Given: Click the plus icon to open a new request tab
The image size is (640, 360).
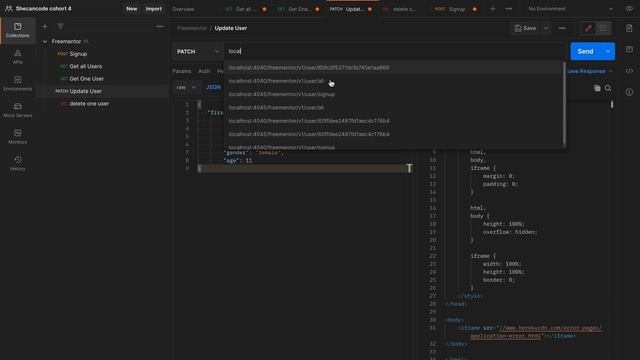Looking at the screenshot, I should tap(493, 9).
